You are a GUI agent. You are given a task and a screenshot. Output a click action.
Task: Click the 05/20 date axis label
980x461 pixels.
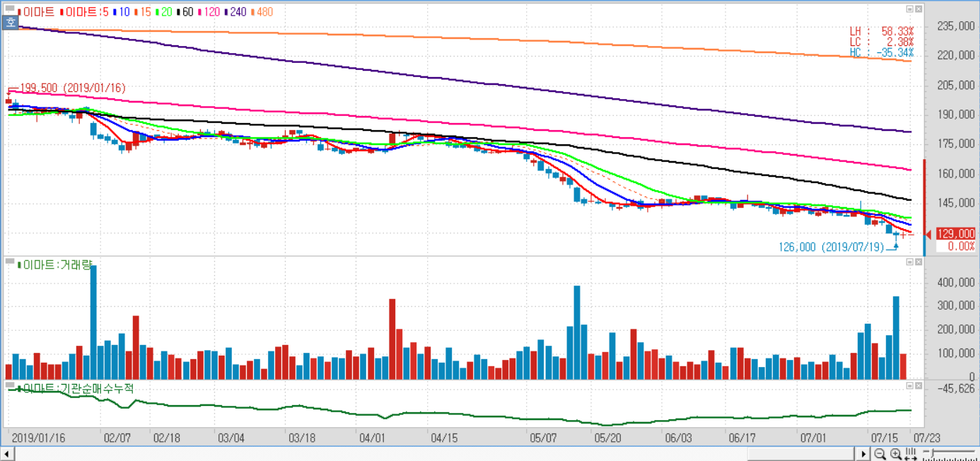point(608,438)
